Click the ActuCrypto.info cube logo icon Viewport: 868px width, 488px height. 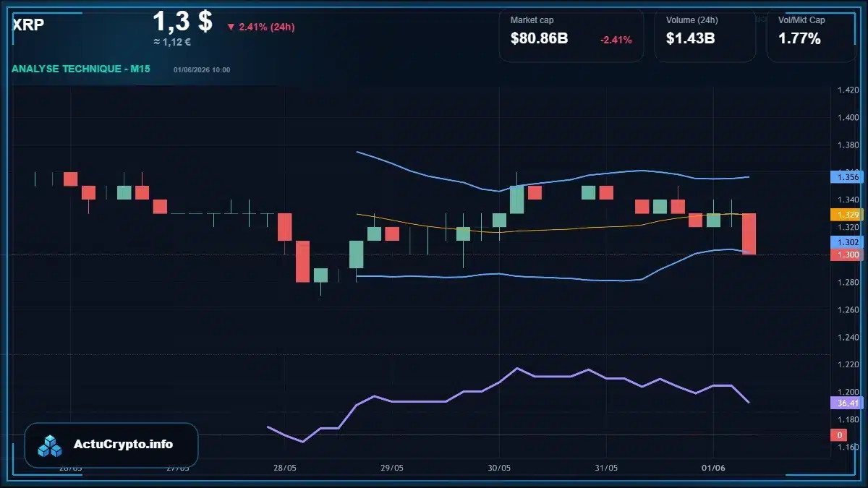51,445
